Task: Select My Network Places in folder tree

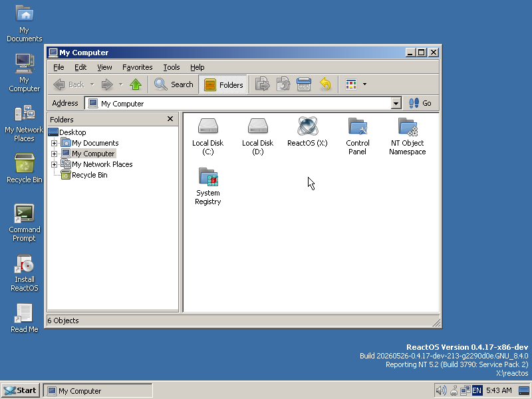Action: [102, 164]
